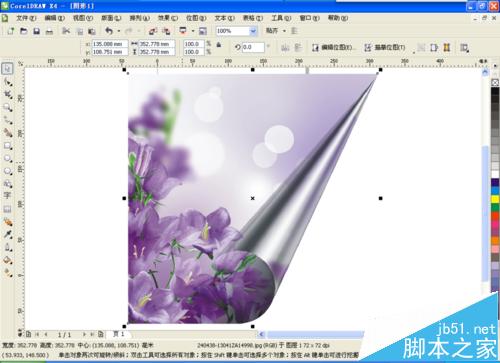Click the horizontal scrollbar left arrow
This screenshot has width=500, height=363.
[262, 334]
